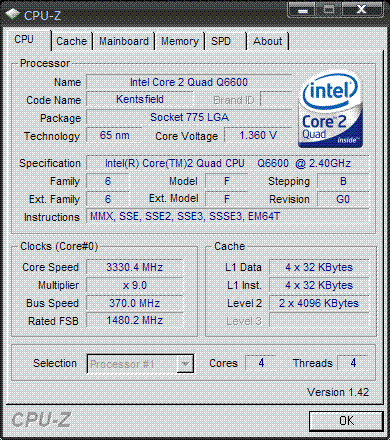
Task: Click the CPU-Z icon in title bar
Action: (13, 14)
